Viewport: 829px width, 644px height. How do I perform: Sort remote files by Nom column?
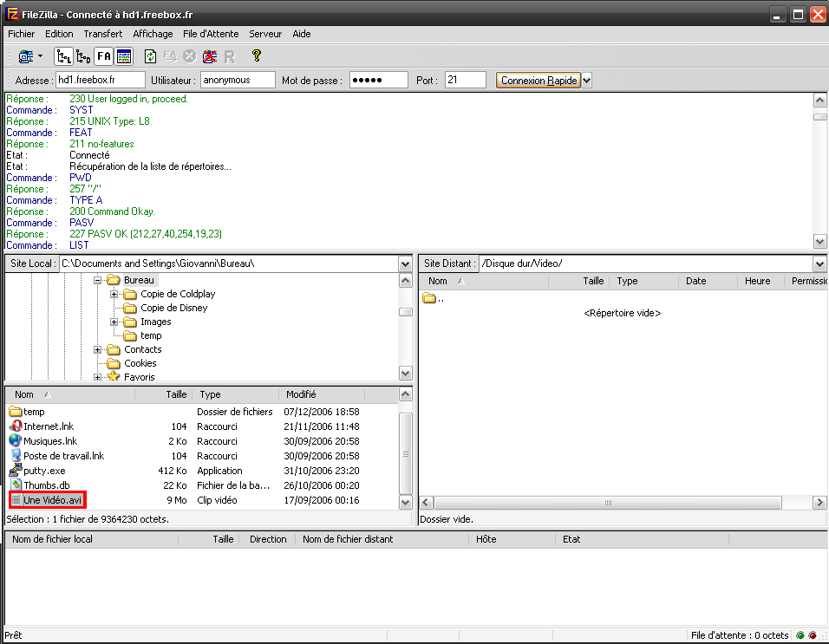484,282
